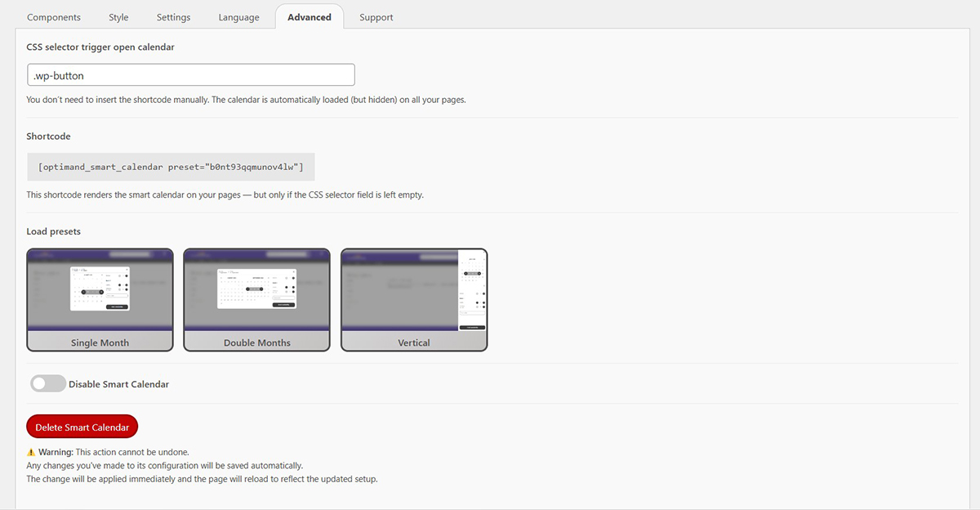Open the Style tab

(x=118, y=16)
